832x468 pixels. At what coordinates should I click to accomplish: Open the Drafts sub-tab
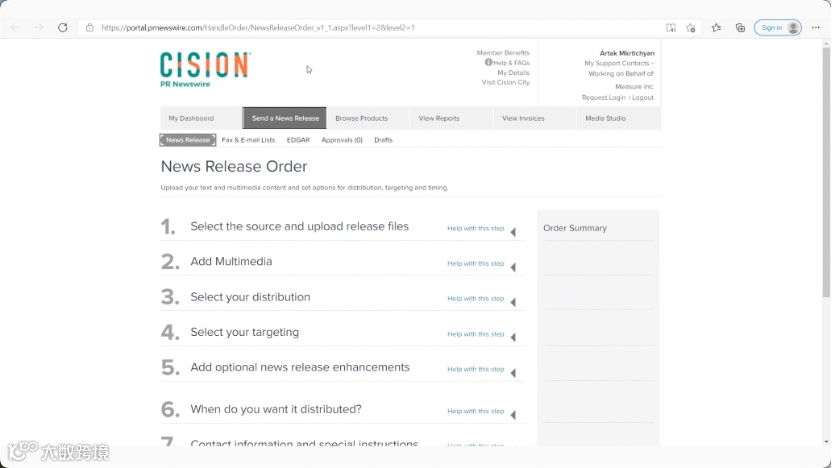tap(383, 140)
